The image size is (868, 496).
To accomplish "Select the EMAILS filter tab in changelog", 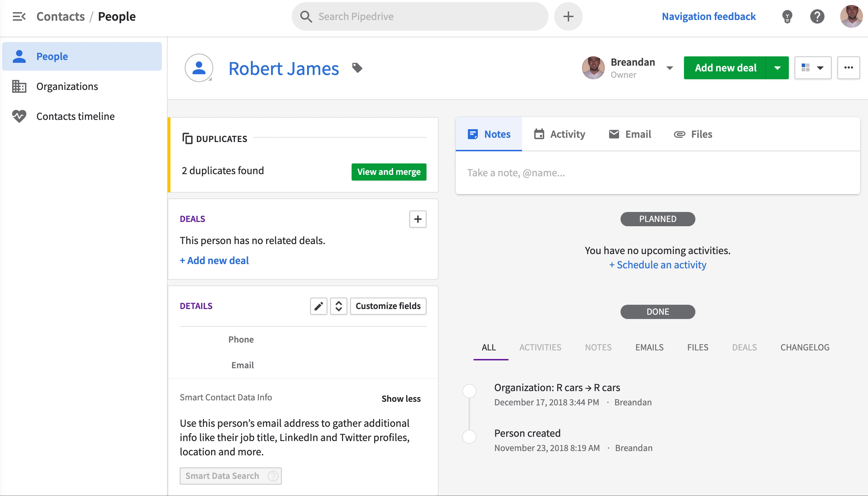I will pyautogui.click(x=649, y=347).
